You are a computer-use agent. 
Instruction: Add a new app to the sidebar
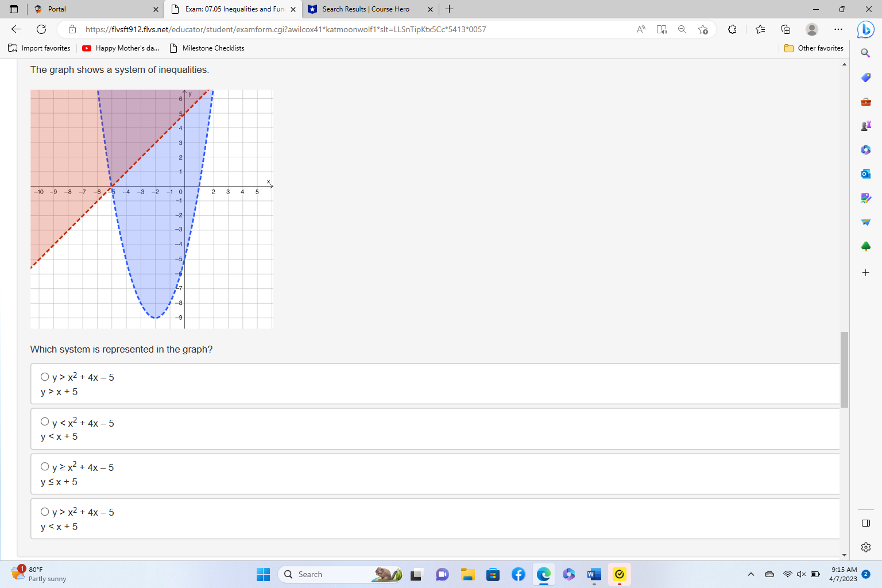click(x=866, y=273)
